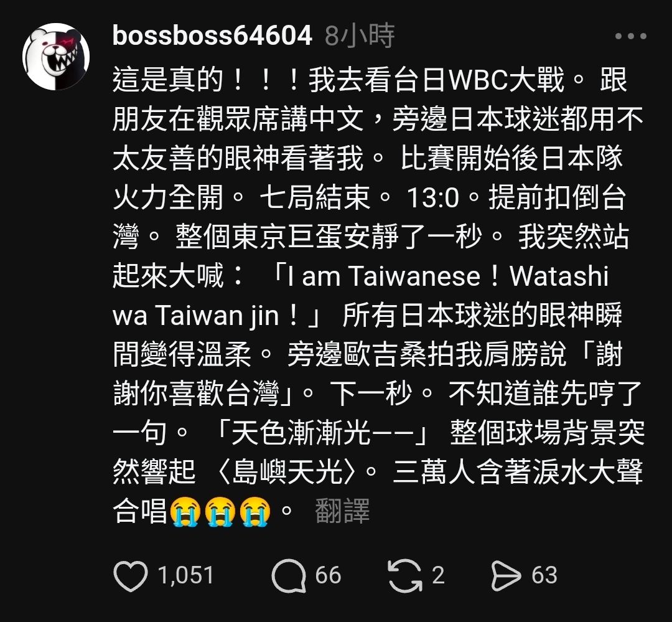The width and height of the screenshot is (672, 622).
Task: Click the first crying emoji
Action: click(185, 511)
